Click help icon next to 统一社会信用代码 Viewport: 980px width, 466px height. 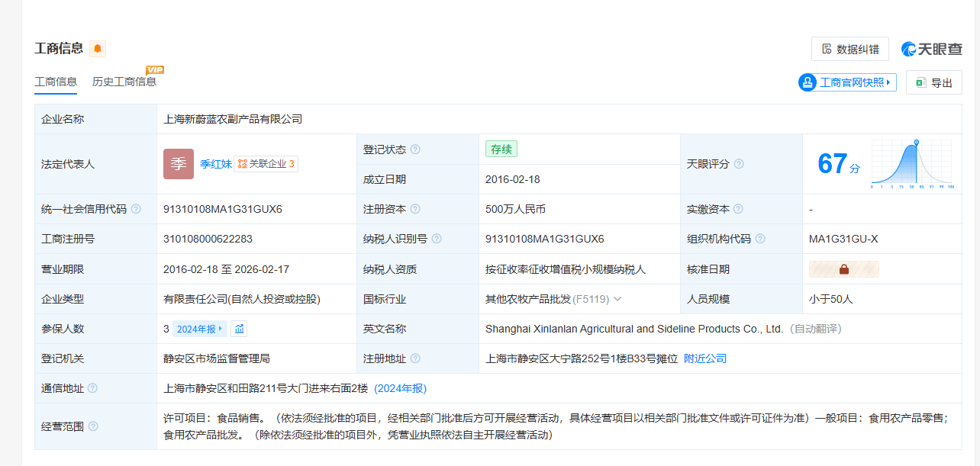pos(136,209)
